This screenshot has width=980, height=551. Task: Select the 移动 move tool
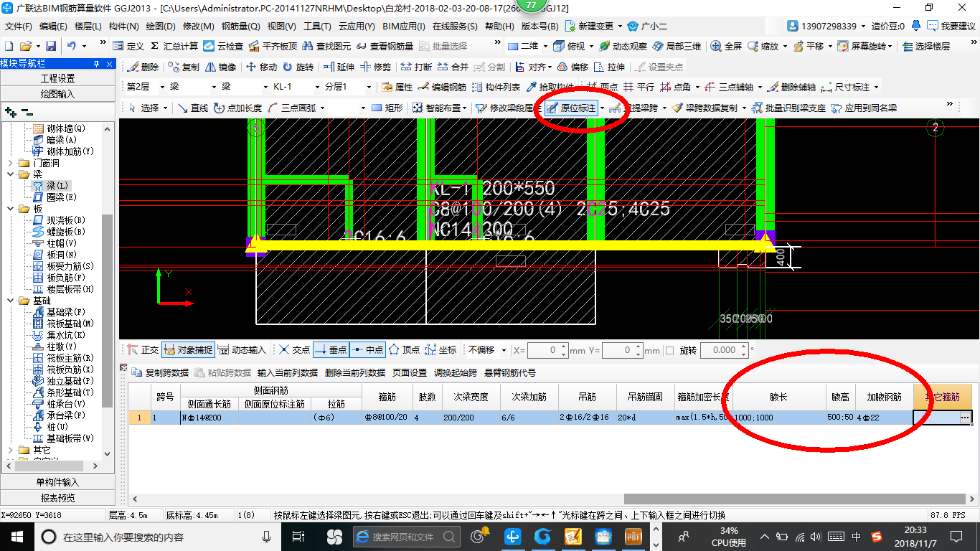[261, 67]
